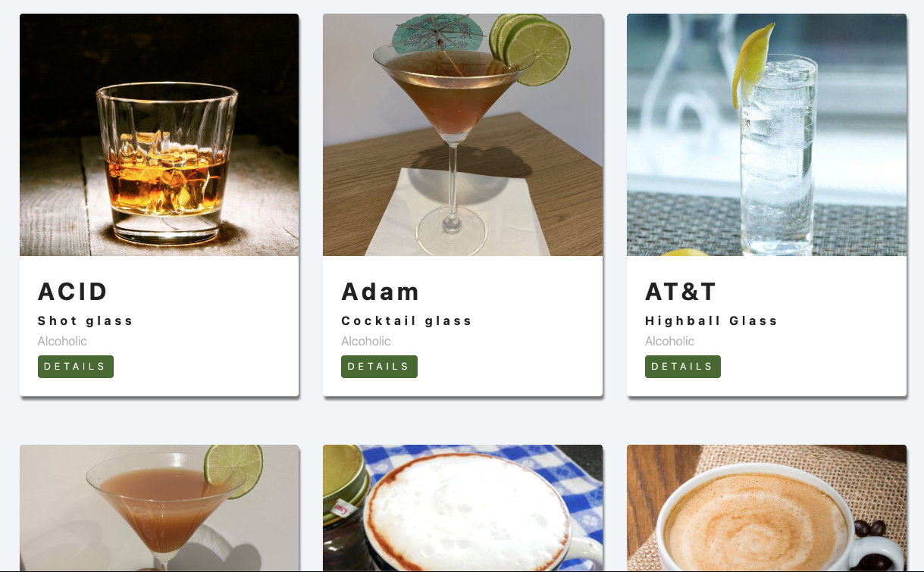The width and height of the screenshot is (924, 572).
Task: Select the ACID whiskey glass photo
Action: tap(159, 135)
